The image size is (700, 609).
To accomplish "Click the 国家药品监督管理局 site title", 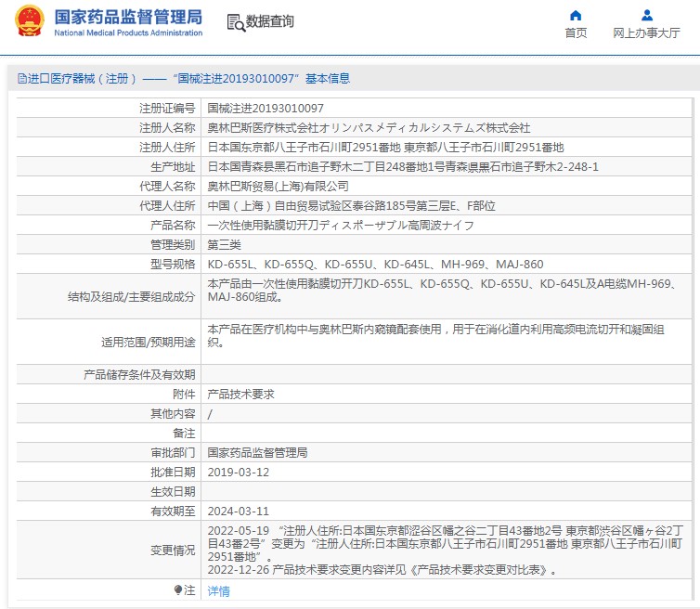I will point(127,17).
